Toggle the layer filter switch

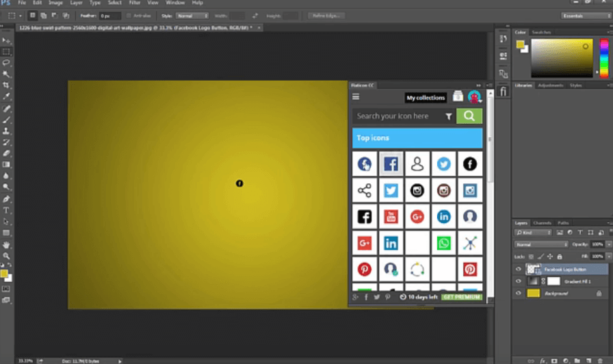[611, 232]
